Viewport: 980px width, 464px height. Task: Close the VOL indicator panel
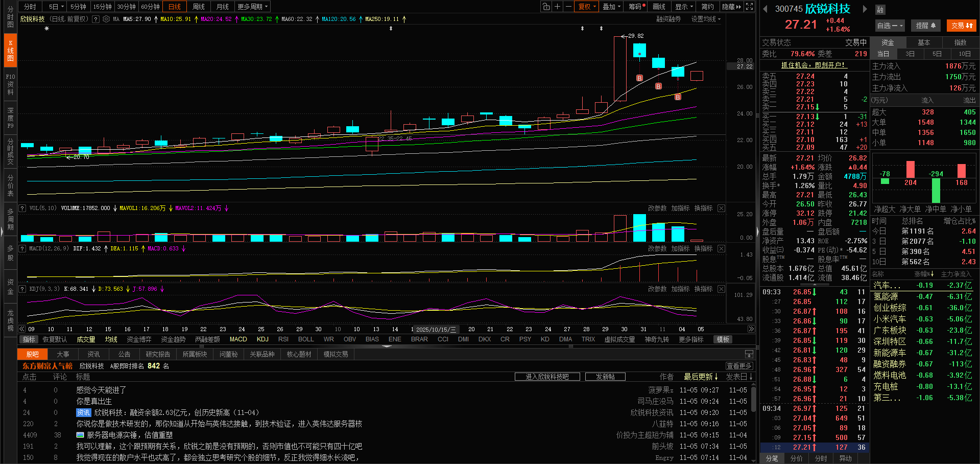click(721, 208)
